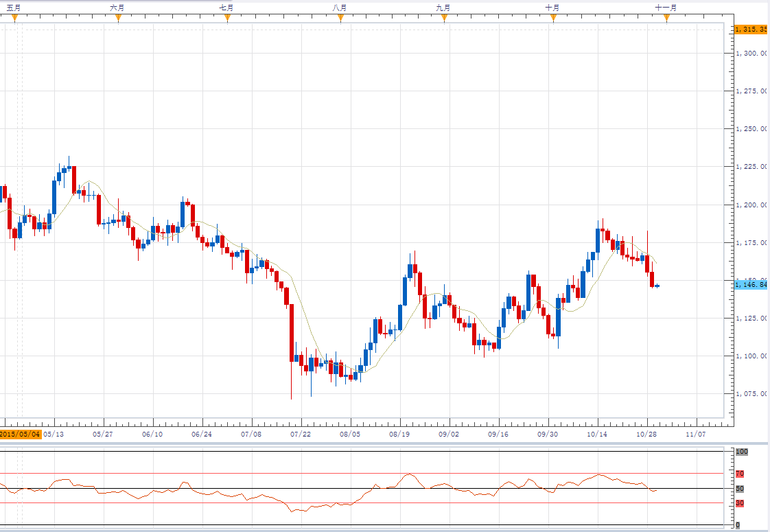Click the 50 midline level label
This screenshot has width=770, height=532.
pyautogui.click(x=740, y=489)
